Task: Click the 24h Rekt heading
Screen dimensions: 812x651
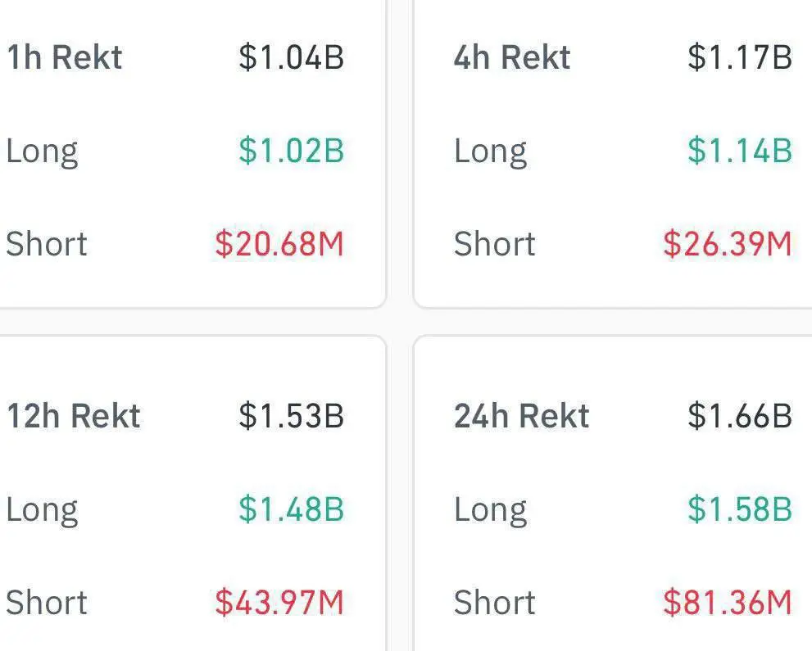Action: point(521,416)
